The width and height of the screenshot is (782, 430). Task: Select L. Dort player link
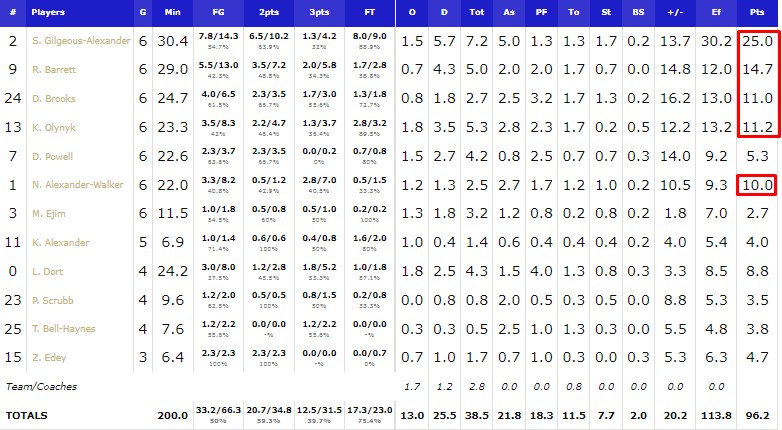point(47,272)
